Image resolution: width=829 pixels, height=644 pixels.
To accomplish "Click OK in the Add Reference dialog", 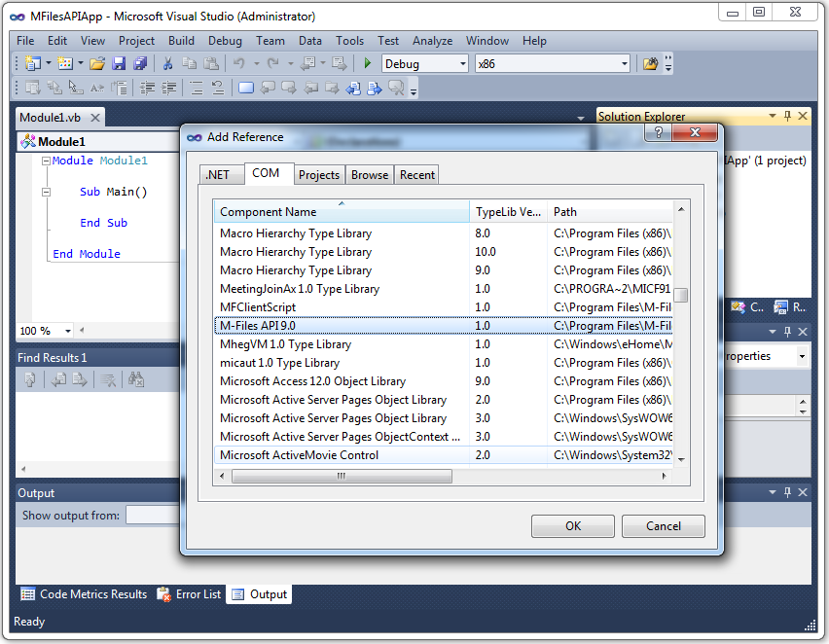I will click(572, 526).
